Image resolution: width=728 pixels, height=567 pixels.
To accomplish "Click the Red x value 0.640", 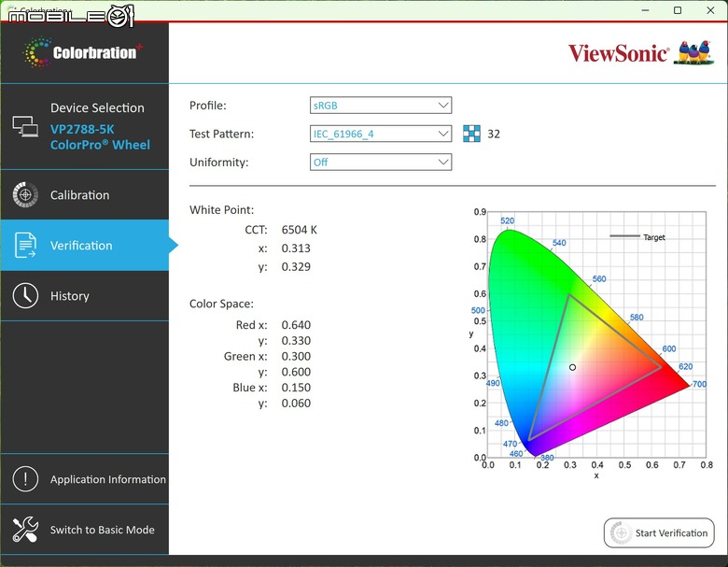I will 296,325.
